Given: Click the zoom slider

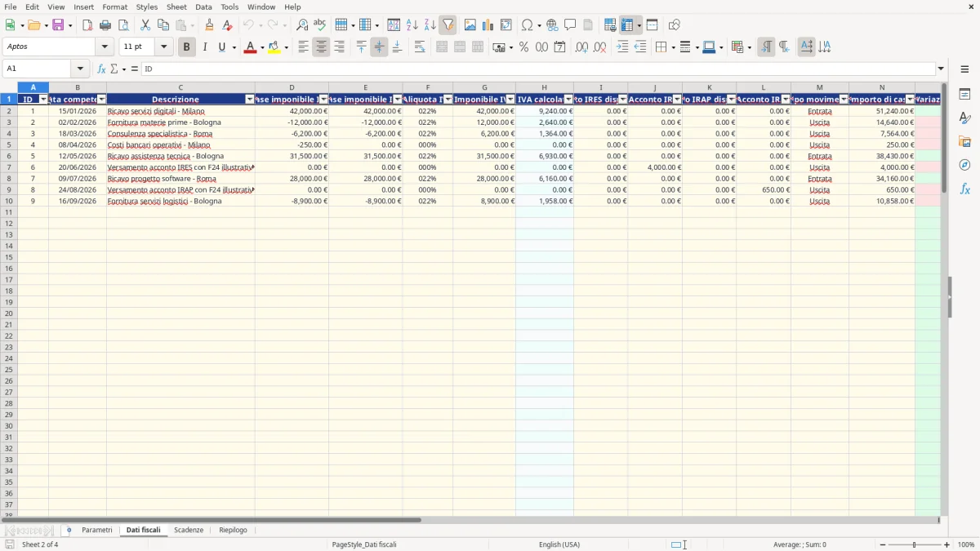Looking at the screenshot, I should [x=914, y=544].
